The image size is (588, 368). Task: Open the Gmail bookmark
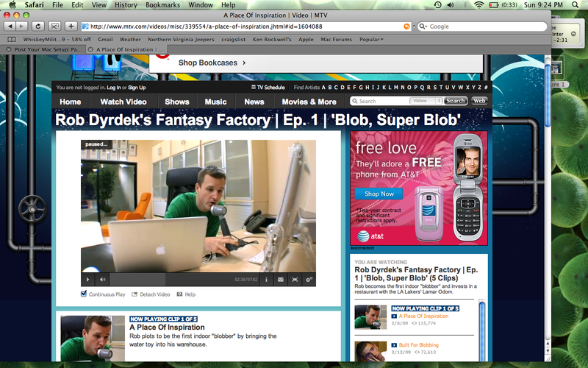[x=105, y=40]
